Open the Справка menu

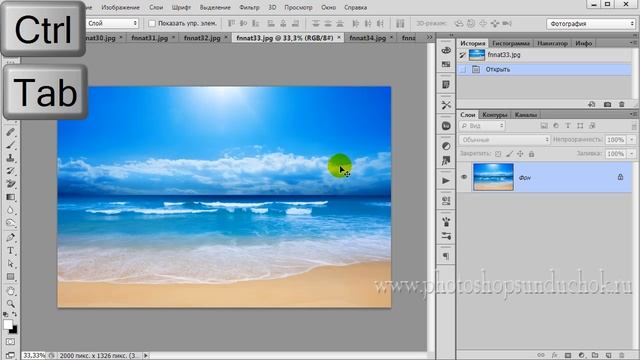pos(355,7)
